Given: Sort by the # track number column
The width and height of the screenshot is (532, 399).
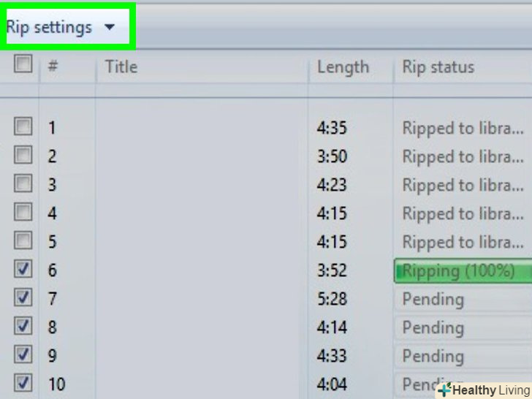Looking at the screenshot, I should [x=67, y=66].
